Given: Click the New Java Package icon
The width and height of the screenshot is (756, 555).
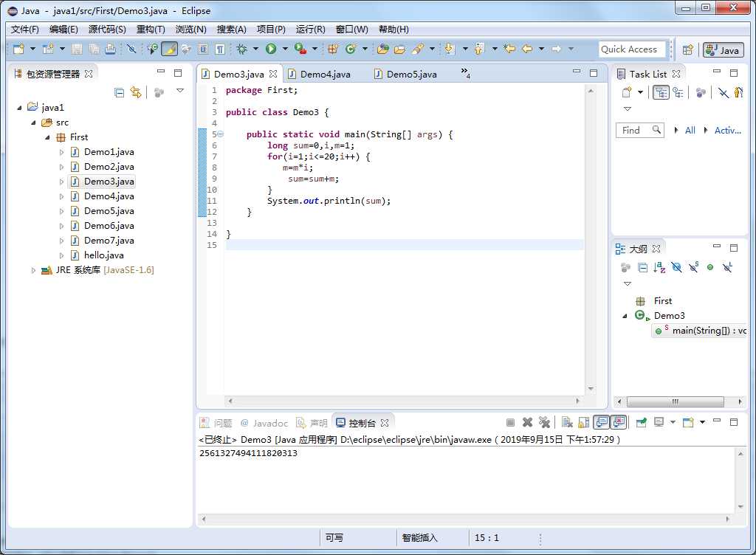Looking at the screenshot, I should 333,49.
